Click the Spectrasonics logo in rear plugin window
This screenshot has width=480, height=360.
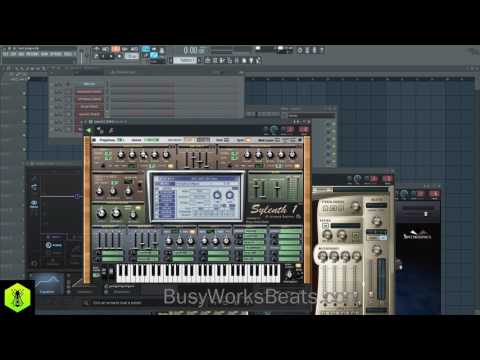click(417, 235)
